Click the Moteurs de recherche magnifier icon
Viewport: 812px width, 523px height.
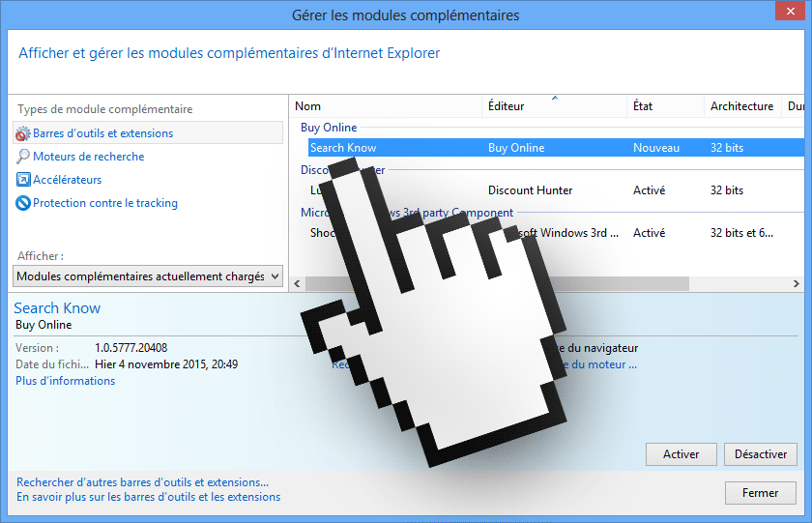pos(23,157)
